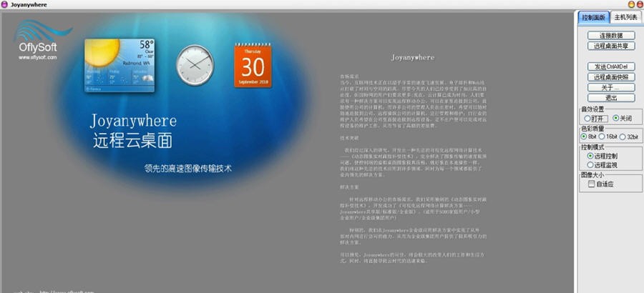Image resolution: width=644 pixels, height=293 pixels.
Task: Open the www.oflysoft.com link under logo
Action: 38,57
